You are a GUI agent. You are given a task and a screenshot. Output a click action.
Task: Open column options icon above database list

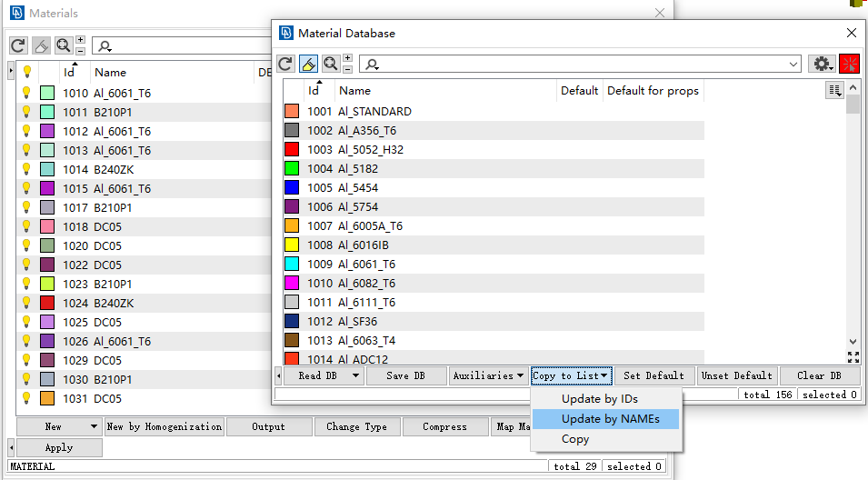[834, 90]
